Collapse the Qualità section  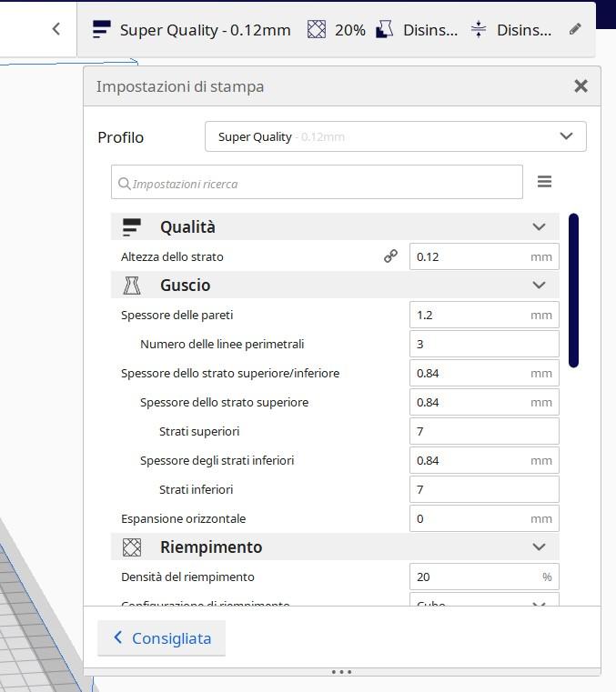539,227
